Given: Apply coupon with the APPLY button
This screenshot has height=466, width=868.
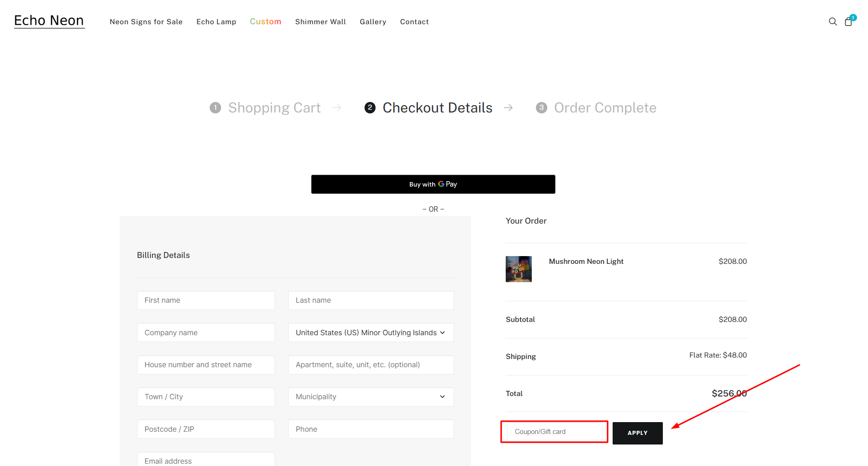Looking at the screenshot, I should point(637,433).
